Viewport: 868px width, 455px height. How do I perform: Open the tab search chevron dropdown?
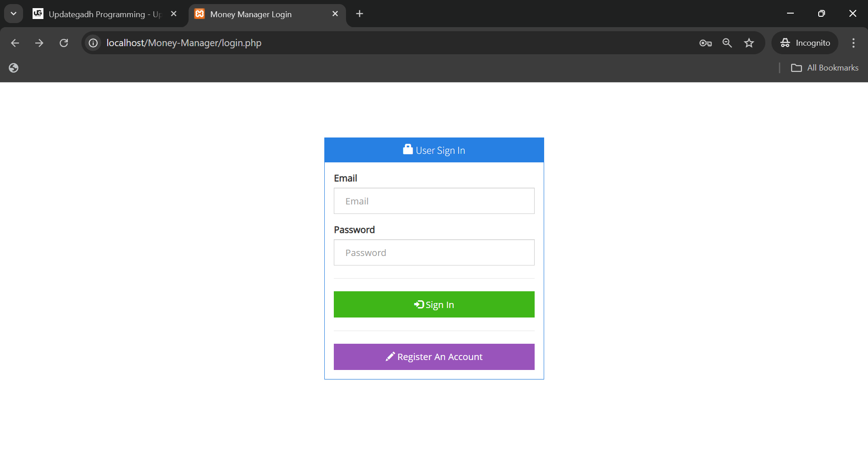point(13,13)
